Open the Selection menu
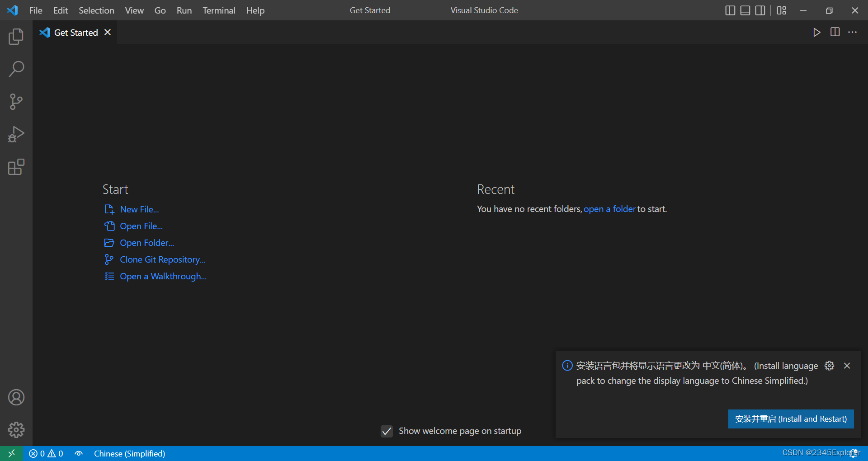This screenshot has width=868, height=461. click(96, 10)
